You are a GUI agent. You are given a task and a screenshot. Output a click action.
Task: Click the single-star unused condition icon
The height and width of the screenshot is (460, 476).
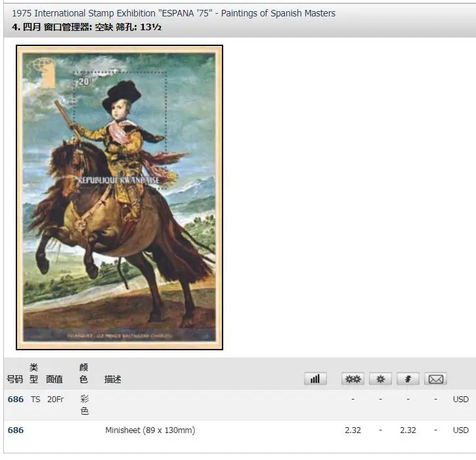point(380,379)
